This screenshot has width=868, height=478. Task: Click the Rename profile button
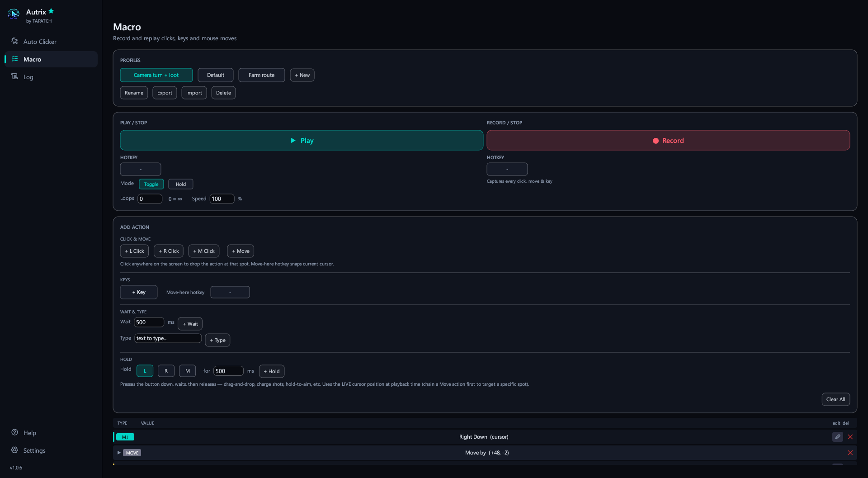click(x=134, y=93)
